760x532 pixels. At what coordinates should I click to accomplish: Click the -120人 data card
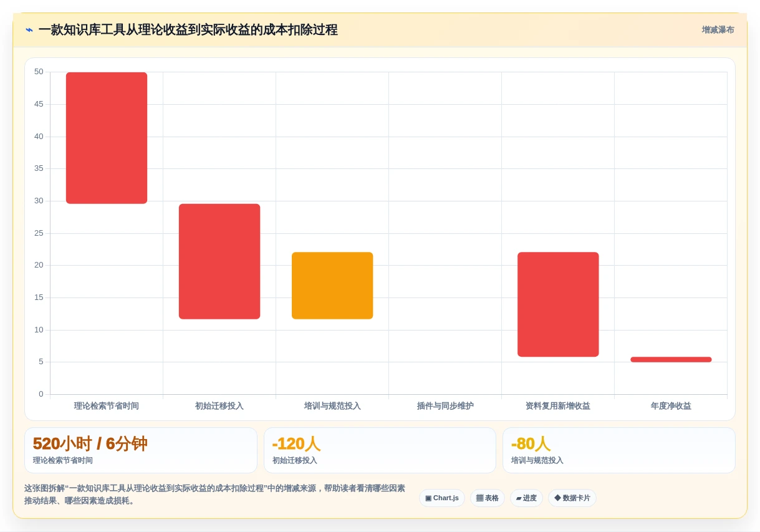pos(380,450)
